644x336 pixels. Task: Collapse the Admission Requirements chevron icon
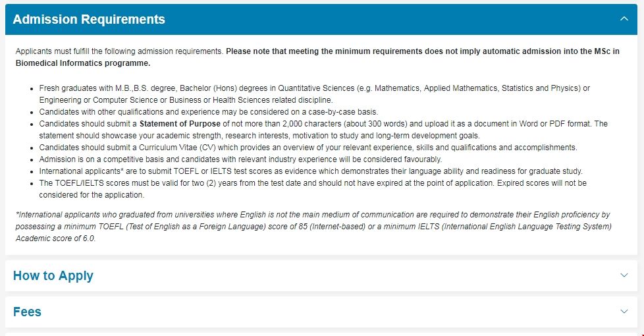[624, 19]
